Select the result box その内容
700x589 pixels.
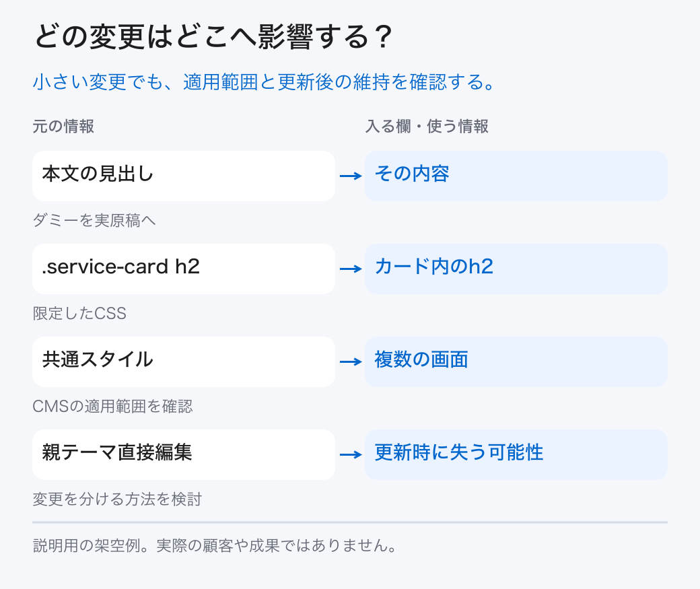516,176
